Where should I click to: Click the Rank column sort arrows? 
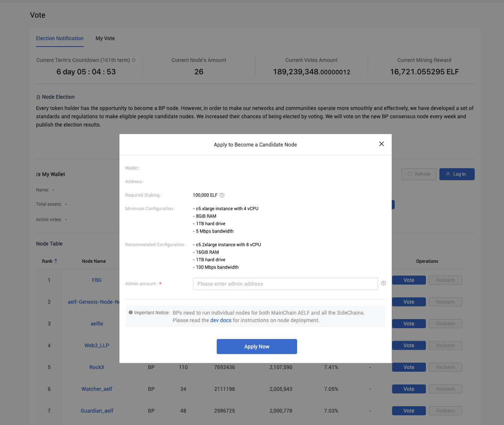[56, 261]
